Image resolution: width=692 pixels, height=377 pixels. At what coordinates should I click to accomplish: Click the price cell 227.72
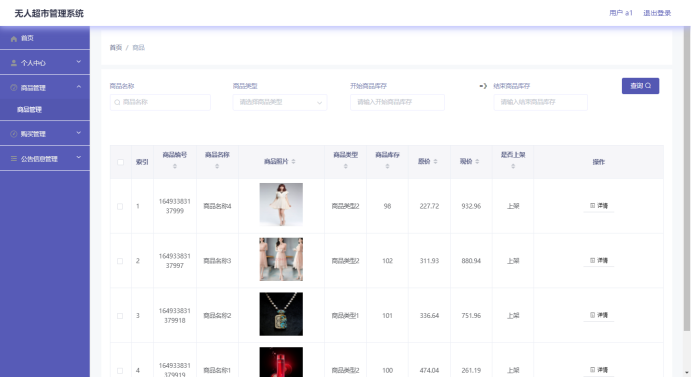coord(429,206)
